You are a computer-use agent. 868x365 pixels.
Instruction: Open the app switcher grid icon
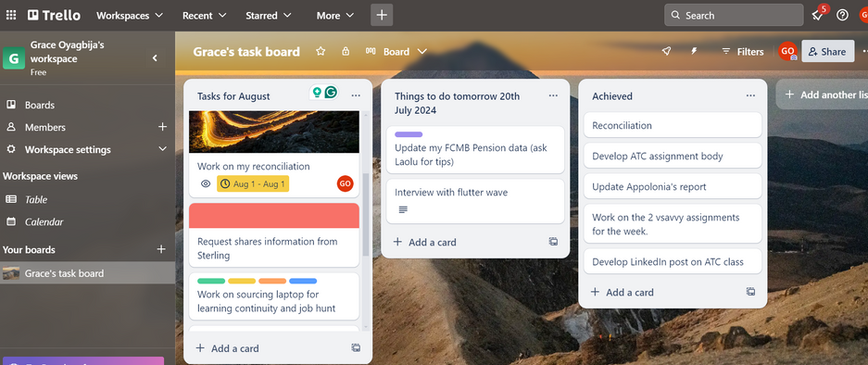click(11, 15)
